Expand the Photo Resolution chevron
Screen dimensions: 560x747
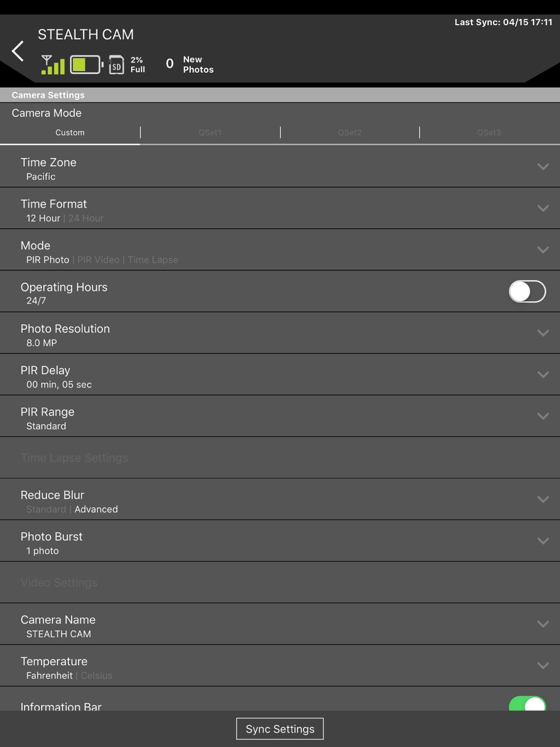point(543,333)
